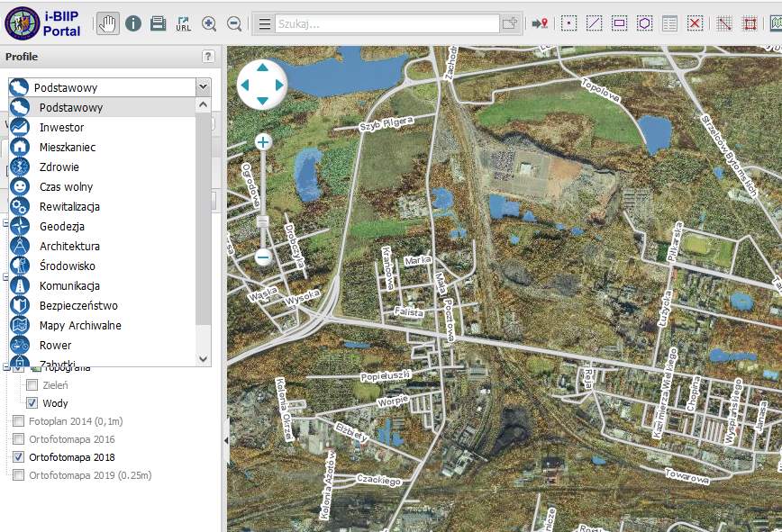This screenshot has height=532, width=782.
Task: Enable the Zieleń layer checkbox
Action: click(32, 385)
